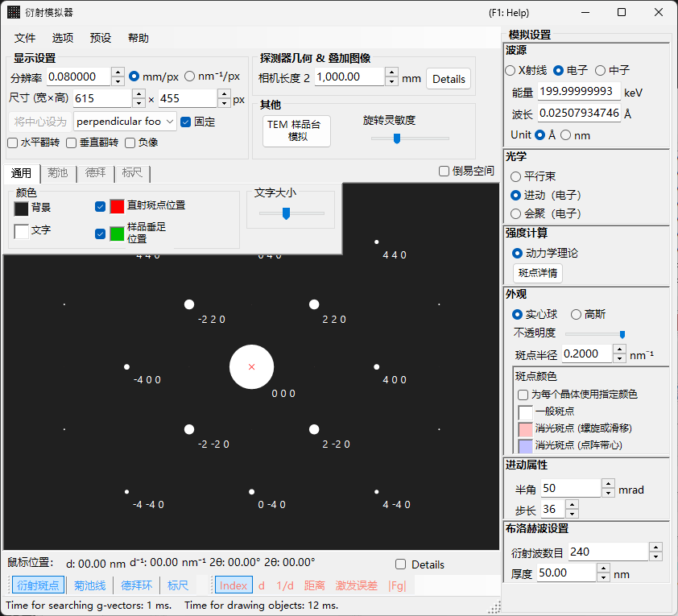Toggle the 菊池线 button in bottom toolbar
The image size is (678, 616).
(89, 585)
